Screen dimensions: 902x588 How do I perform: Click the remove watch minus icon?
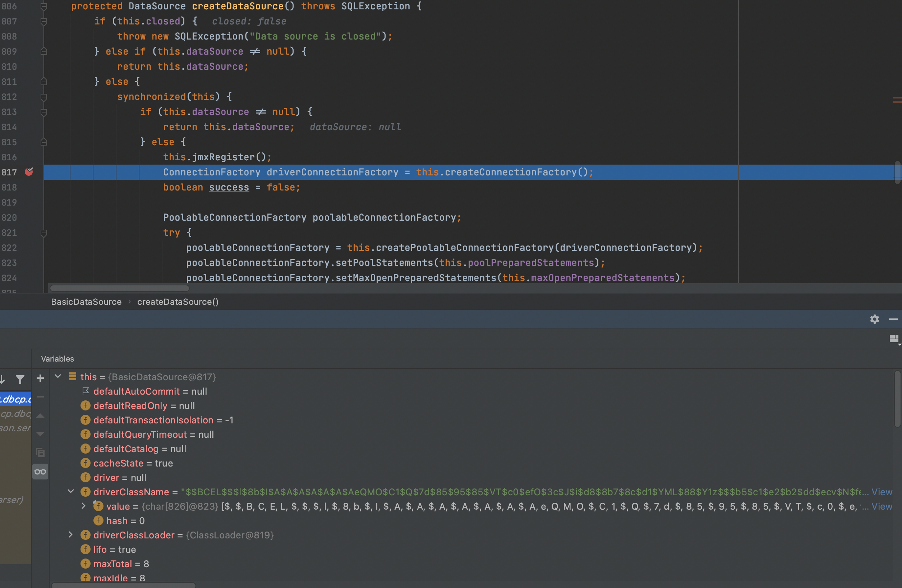pos(40,397)
